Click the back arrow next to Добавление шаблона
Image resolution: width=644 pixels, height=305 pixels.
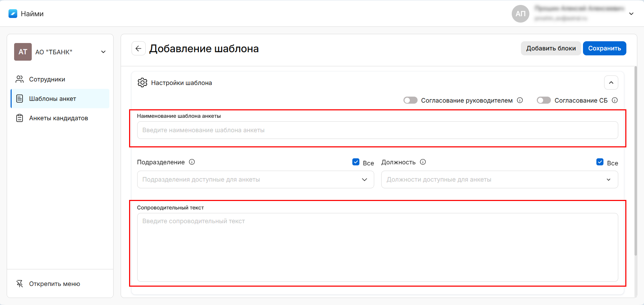138,48
